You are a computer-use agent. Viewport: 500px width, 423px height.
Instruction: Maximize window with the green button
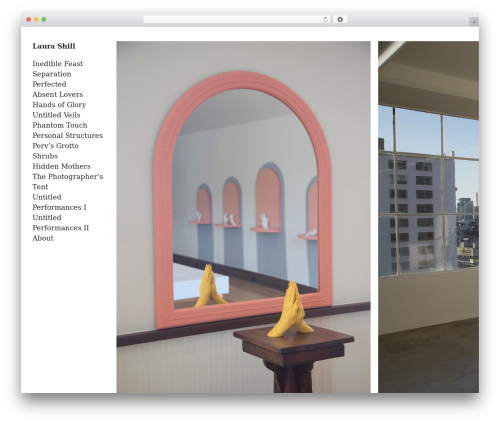pos(44,20)
